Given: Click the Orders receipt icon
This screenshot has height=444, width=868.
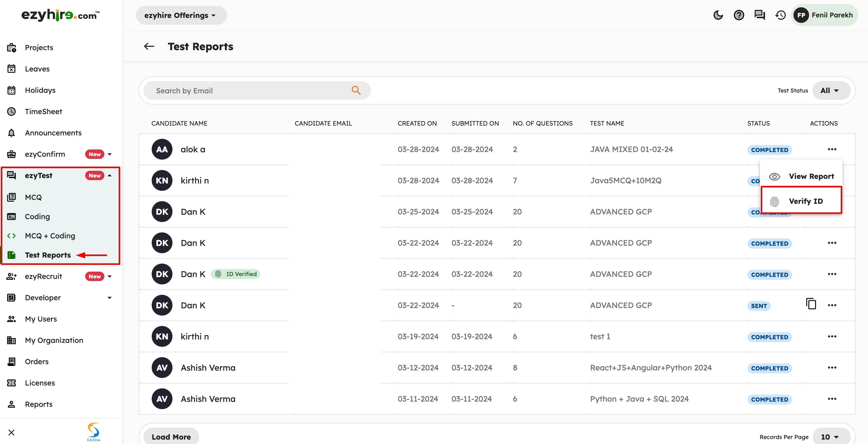Looking at the screenshot, I should point(11,361).
